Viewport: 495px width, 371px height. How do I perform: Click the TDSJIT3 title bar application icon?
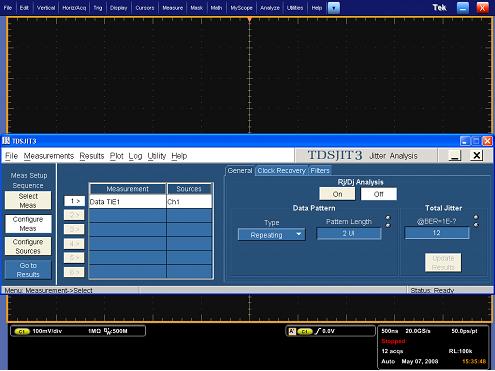(6, 141)
